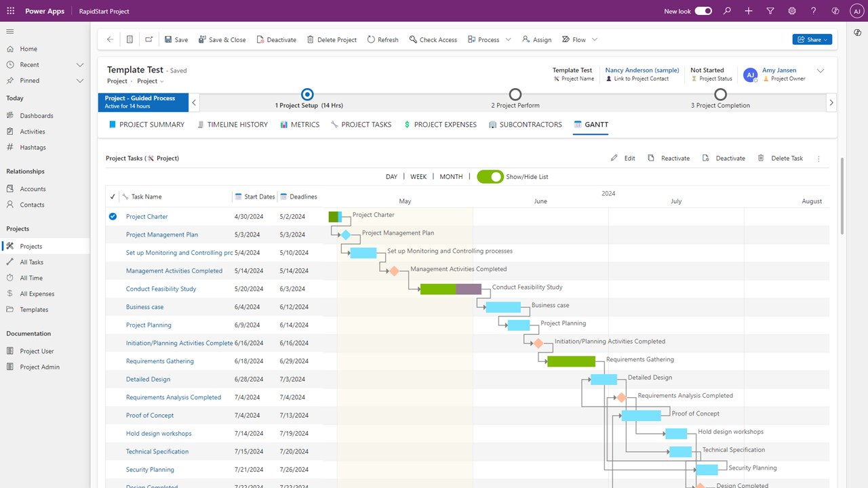Switch to PROJECT TASKS tab

click(x=361, y=125)
